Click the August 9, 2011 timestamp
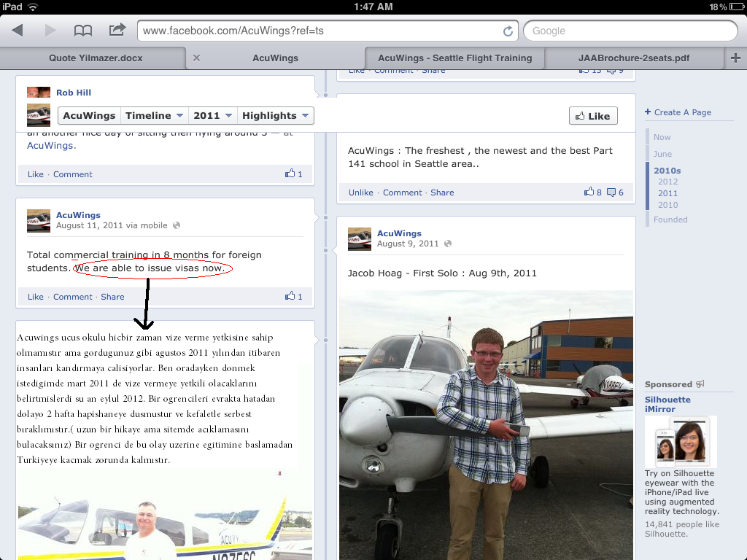 tap(408, 244)
